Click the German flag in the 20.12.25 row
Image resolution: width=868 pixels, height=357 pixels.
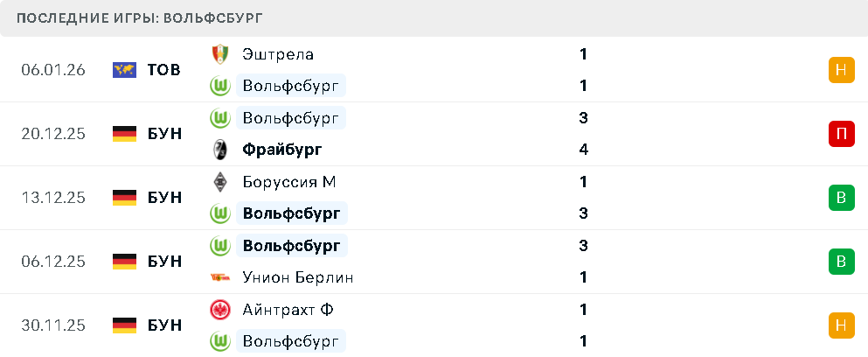(x=125, y=134)
